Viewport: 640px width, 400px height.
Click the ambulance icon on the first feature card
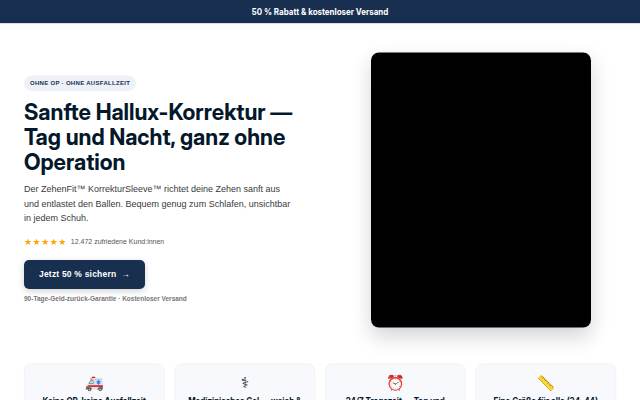[x=94, y=383]
